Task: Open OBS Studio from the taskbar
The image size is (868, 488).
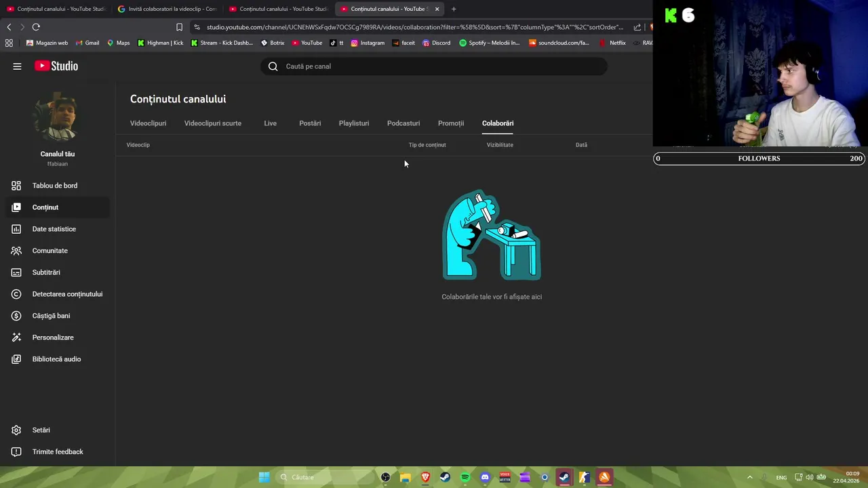Action: (x=385, y=477)
